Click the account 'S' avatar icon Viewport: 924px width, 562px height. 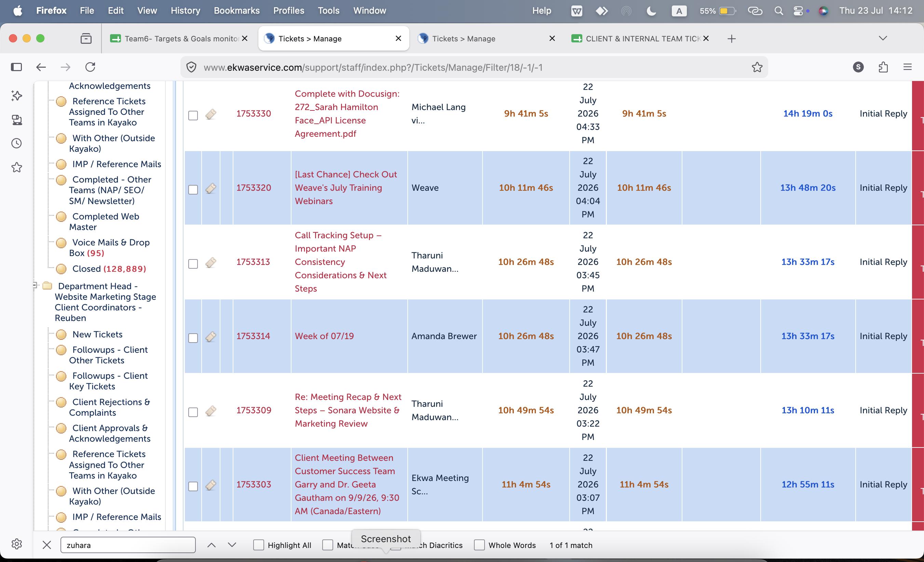858,67
